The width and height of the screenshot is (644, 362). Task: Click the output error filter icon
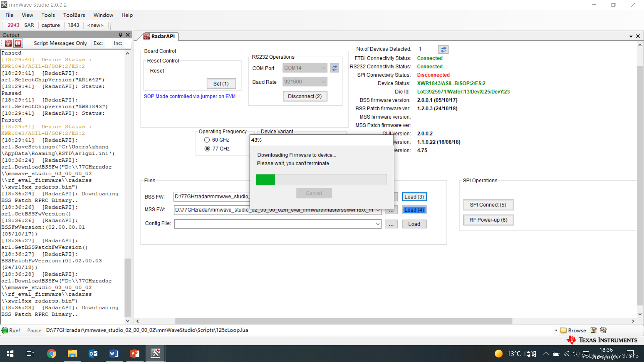tap(18, 43)
